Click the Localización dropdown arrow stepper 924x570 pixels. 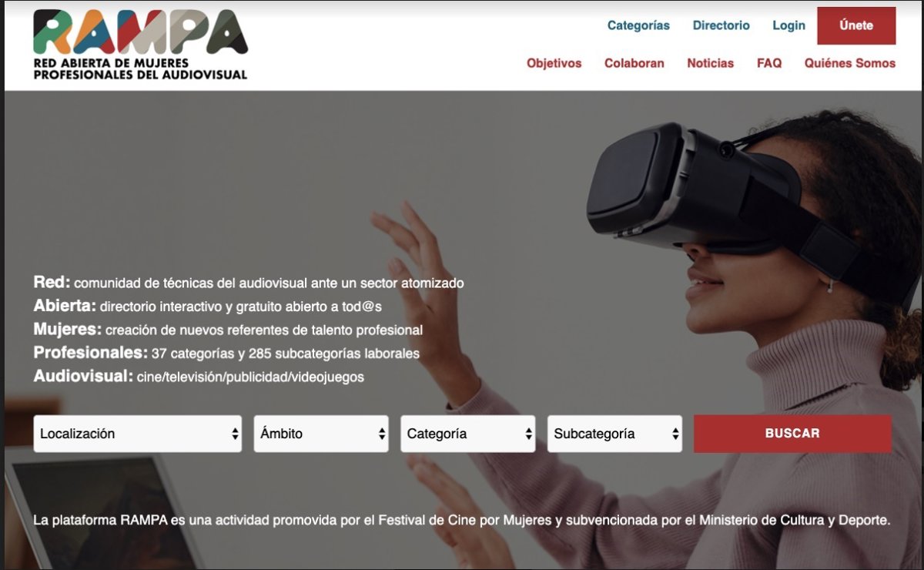(x=235, y=434)
